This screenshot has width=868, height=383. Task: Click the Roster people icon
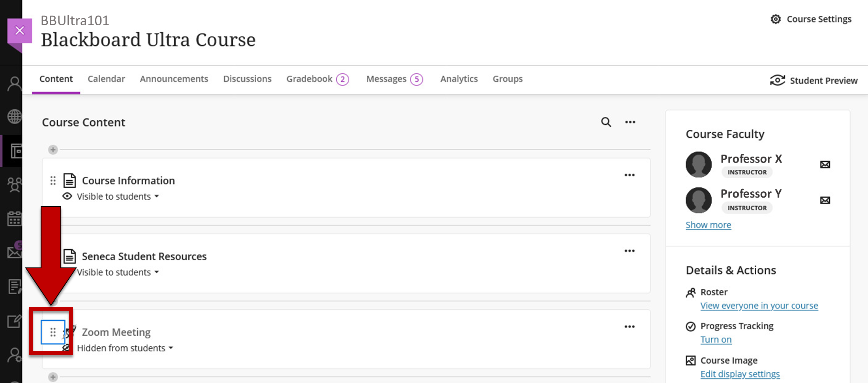point(690,292)
